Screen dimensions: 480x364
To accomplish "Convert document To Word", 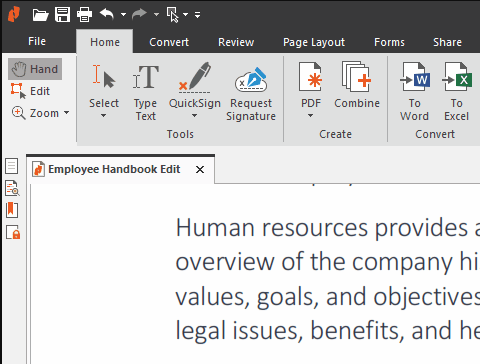I will coord(415,91).
